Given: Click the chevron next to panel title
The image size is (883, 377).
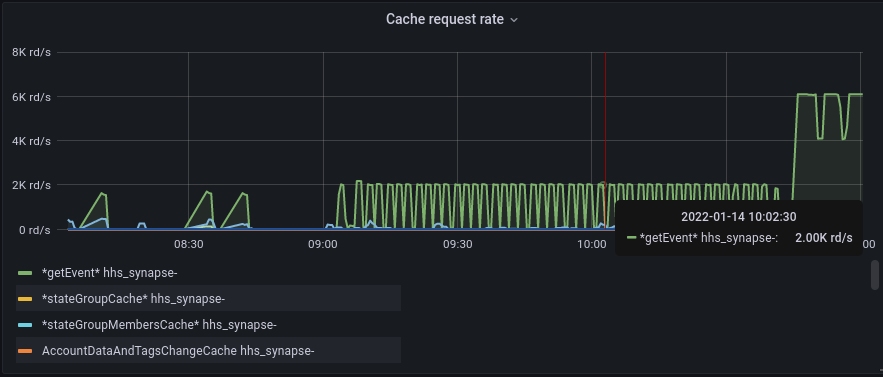Looking at the screenshot, I should click(x=514, y=20).
